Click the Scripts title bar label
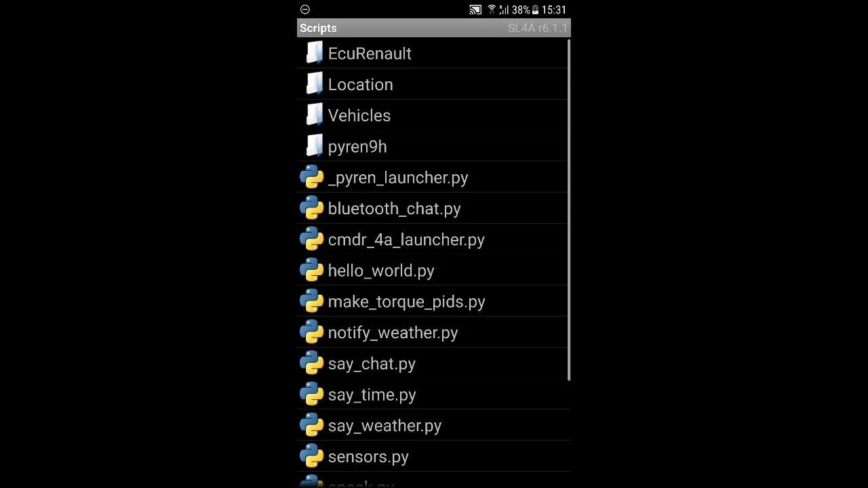Image resolution: width=868 pixels, height=488 pixels. pyautogui.click(x=318, y=28)
